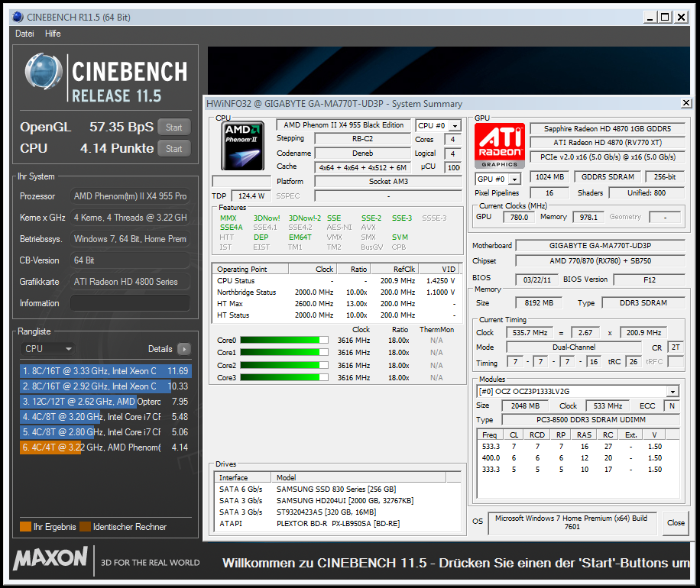This screenshot has width=700, height=588.
Task: Click the Core0 load bar
Action: [284, 340]
